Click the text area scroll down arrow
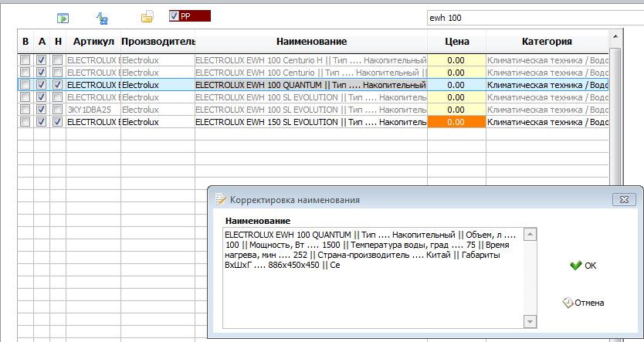Image resolution: width=644 pixels, height=342 pixels. point(530,322)
